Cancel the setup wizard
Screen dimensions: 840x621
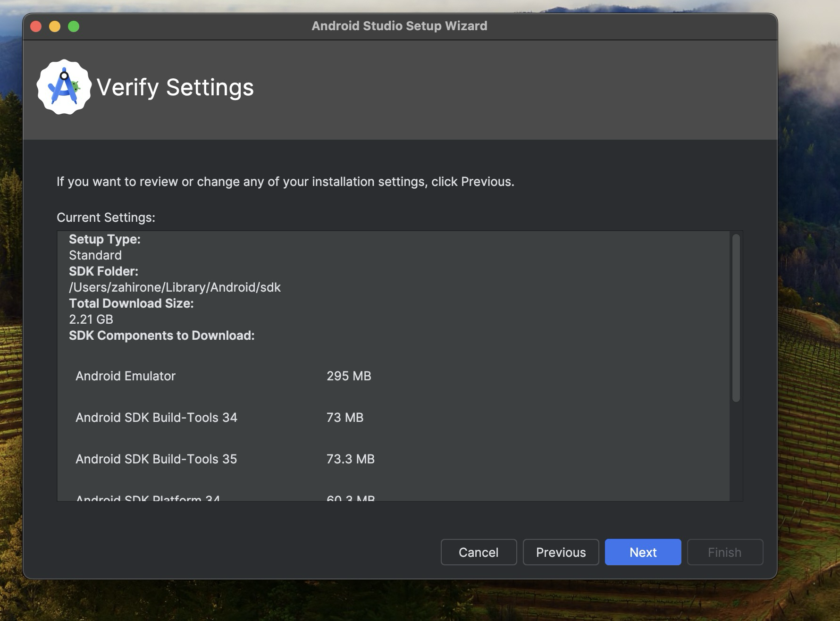click(x=479, y=552)
